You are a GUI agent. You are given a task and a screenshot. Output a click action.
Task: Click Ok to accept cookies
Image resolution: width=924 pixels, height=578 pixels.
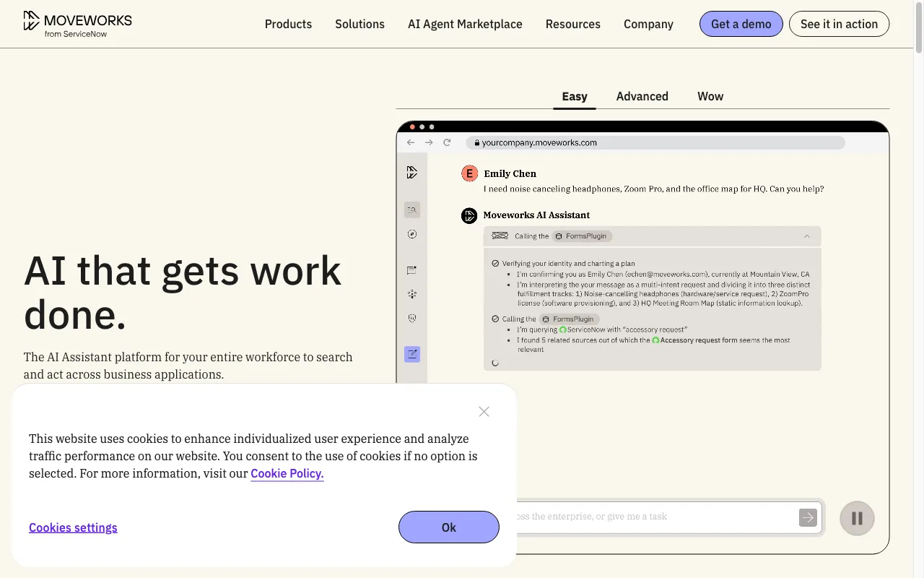pos(449,527)
